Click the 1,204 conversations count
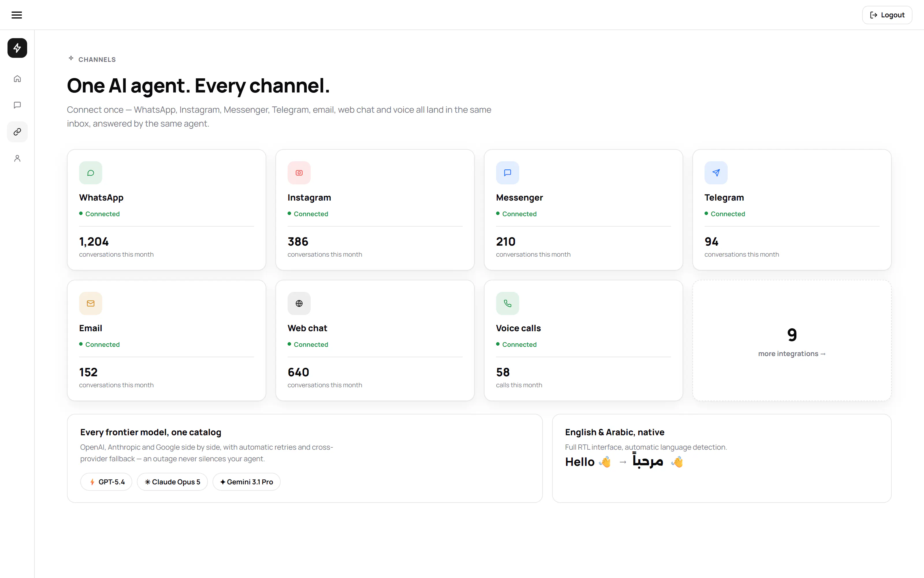924x578 pixels. tap(94, 242)
